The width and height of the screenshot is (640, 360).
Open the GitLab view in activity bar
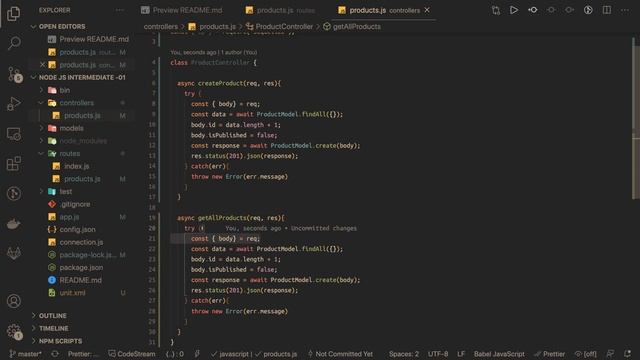pos(14,253)
